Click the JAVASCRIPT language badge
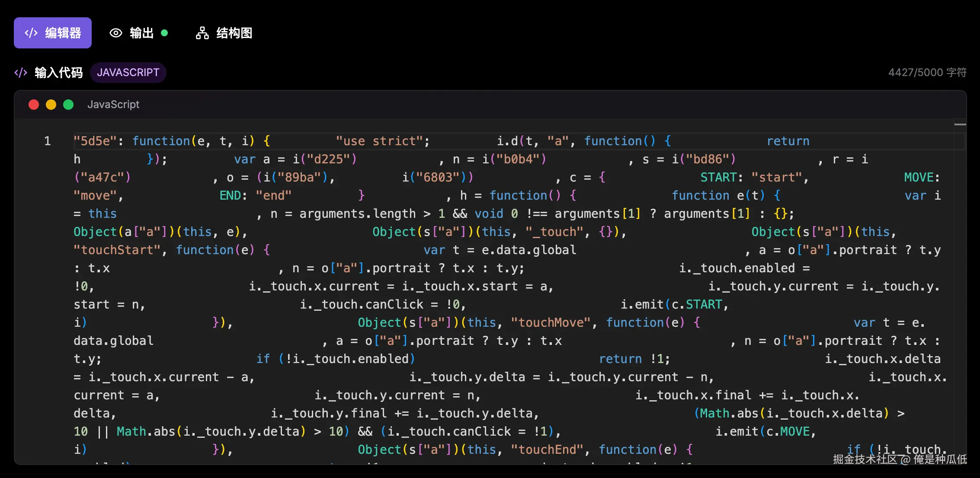The width and height of the screenshot is (980, 478). pos(128,73)
